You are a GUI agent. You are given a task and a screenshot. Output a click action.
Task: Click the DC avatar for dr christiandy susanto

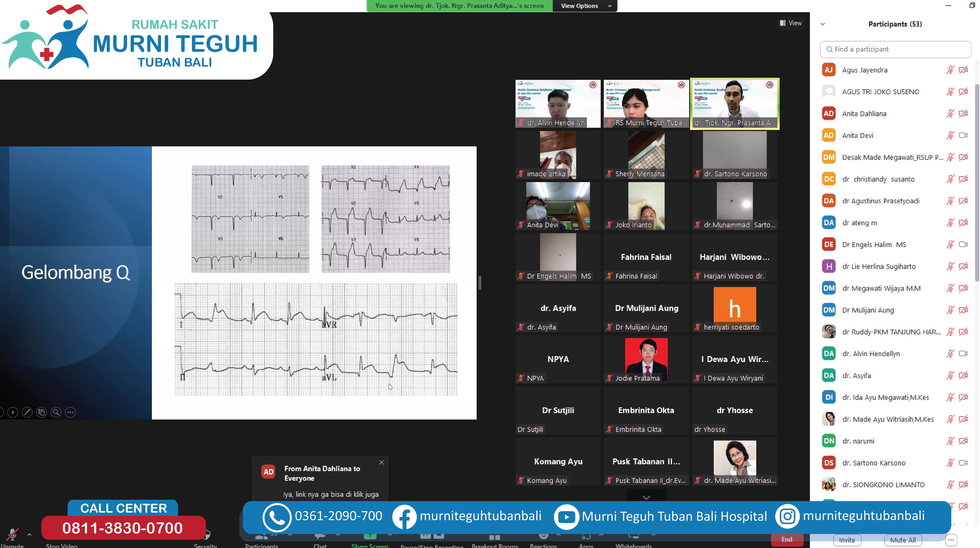click(x=829, y=179)
